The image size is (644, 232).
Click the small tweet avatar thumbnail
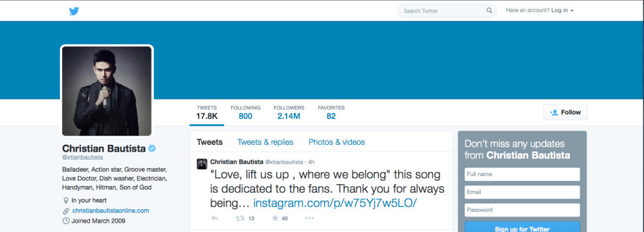pyautogui.click(x=202, y=164)
